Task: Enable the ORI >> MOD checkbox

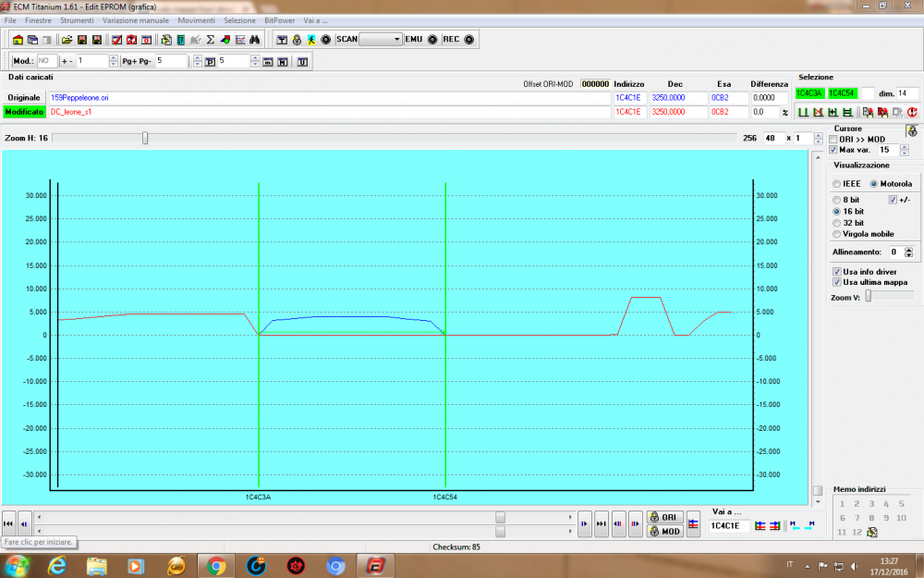Action: coord(833,139)
